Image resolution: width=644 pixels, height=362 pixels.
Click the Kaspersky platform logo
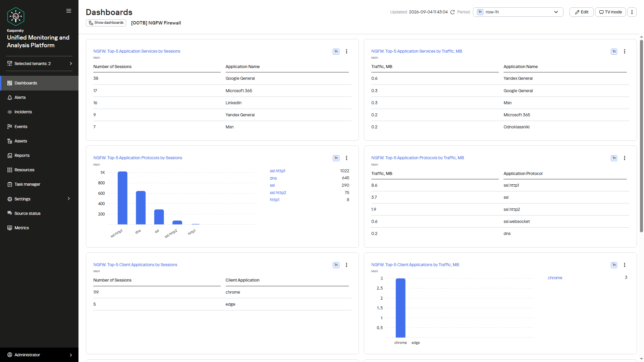coord(16,16)
